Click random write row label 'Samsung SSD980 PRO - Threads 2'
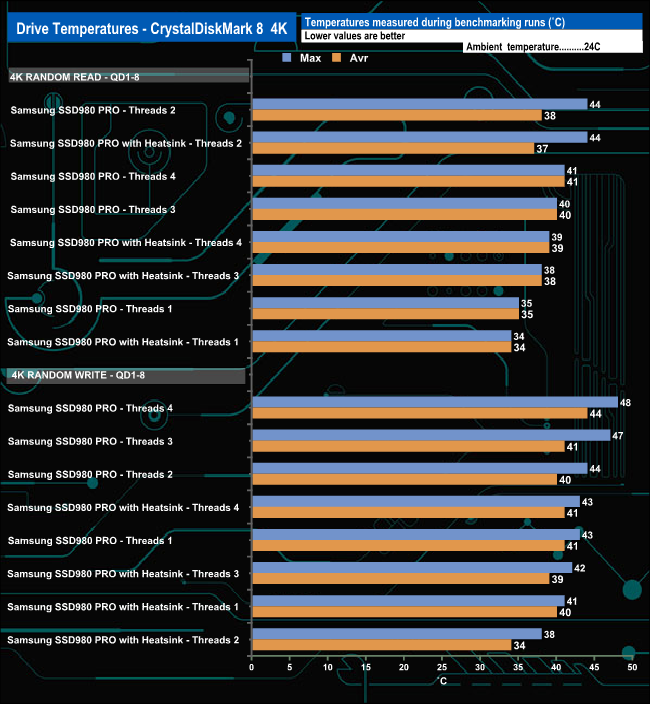The image size is (650, 704). [x=90, y=475]
